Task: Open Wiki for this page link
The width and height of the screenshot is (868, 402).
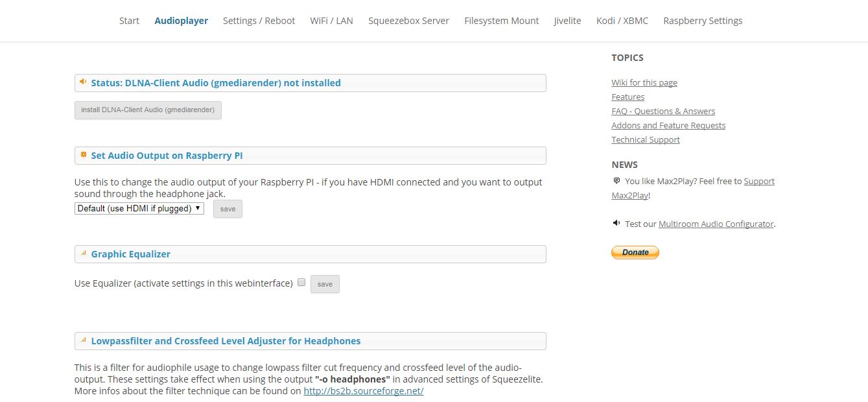Action: pos(644,82)
